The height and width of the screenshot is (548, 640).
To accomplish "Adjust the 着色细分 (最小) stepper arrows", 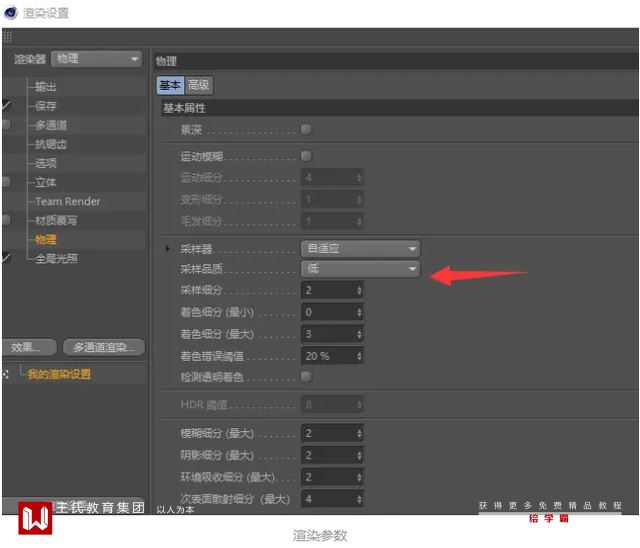I will (x=359, y=312).
